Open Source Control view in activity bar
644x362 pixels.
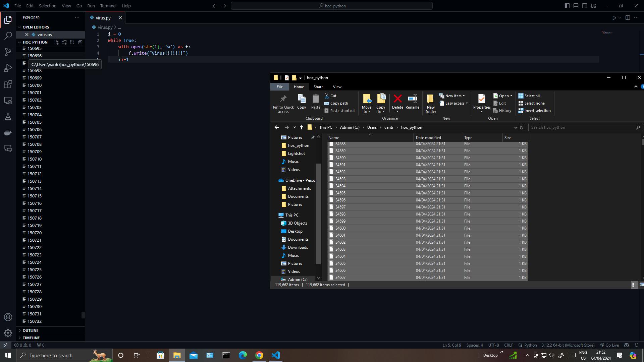coord(8,52)
